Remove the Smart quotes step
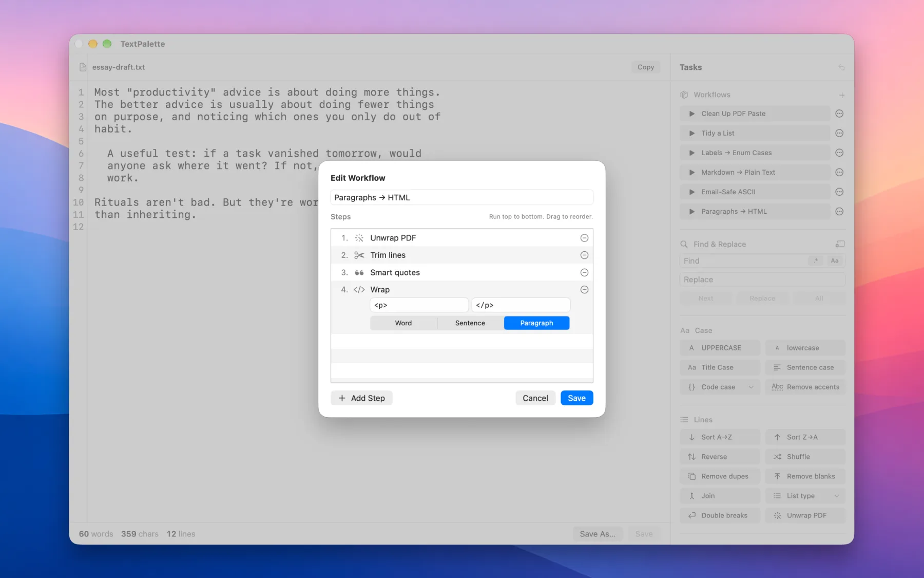This screenshot has height=578, width=924. tap(584, 272)
